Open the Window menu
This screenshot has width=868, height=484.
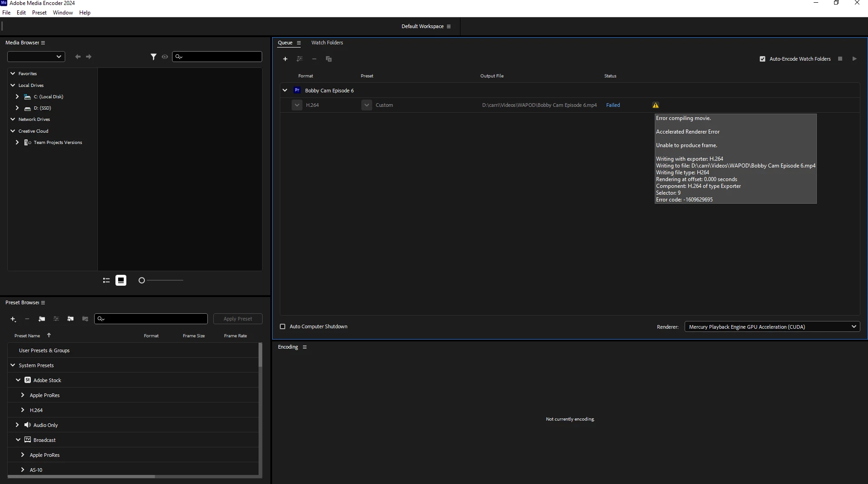[x=63, y=13]
